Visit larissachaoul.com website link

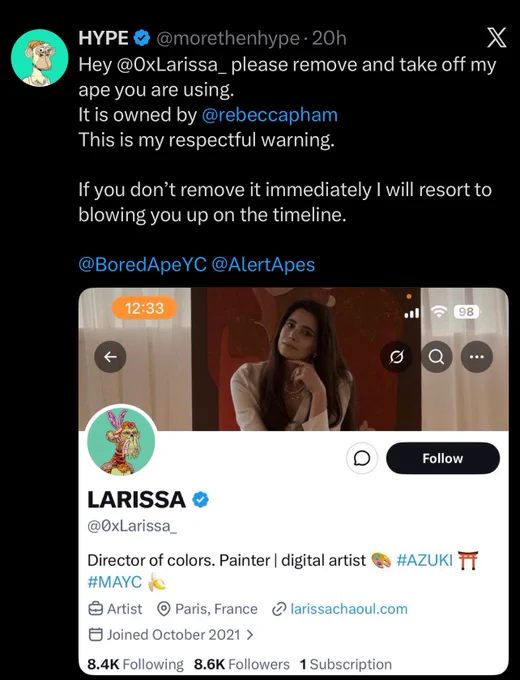tap(349, 609)
